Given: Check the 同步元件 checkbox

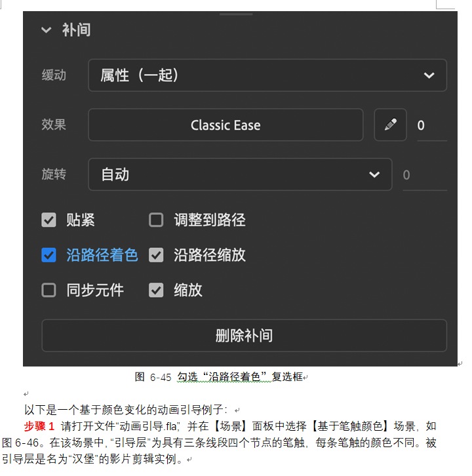Looking at the screenshot, I should (49, 290).
